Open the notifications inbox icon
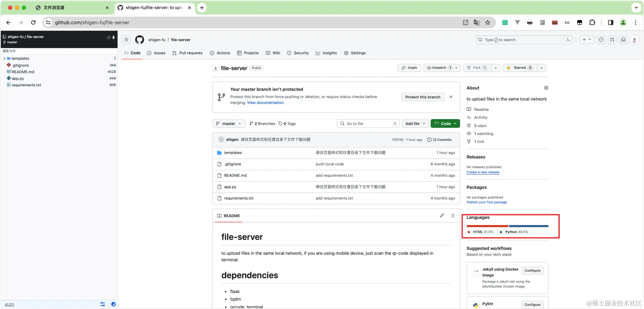The height and width of the screenshot is (309, 644). 623,40
